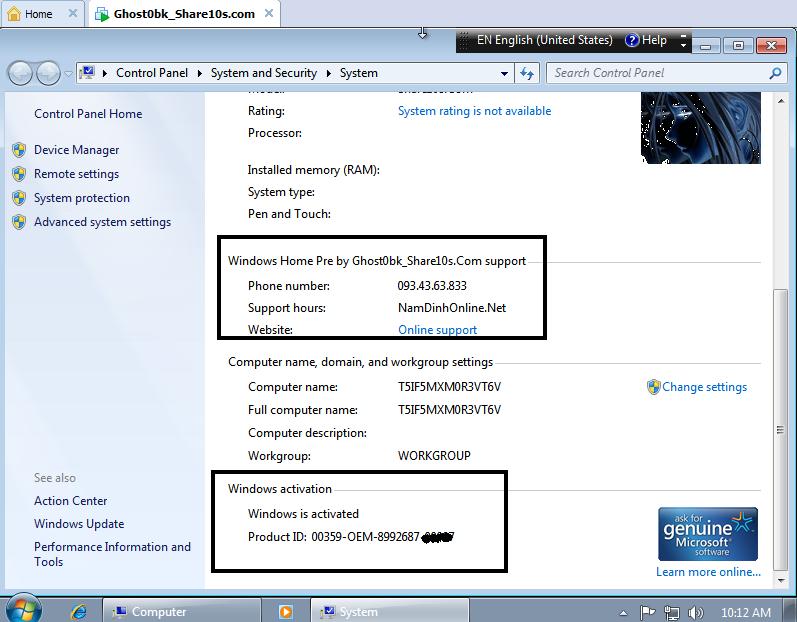Screen dimensions: 797x622
Task: Open recent pages dropdown arrow
Action: point(68,74)
